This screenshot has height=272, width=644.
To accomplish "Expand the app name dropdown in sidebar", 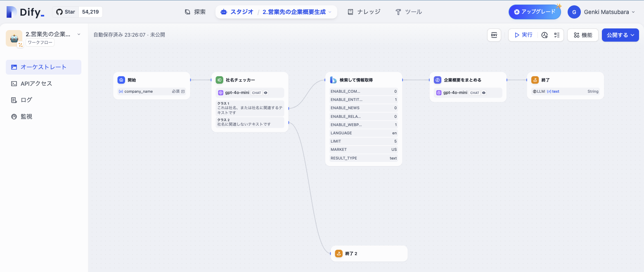I will 79,34.
